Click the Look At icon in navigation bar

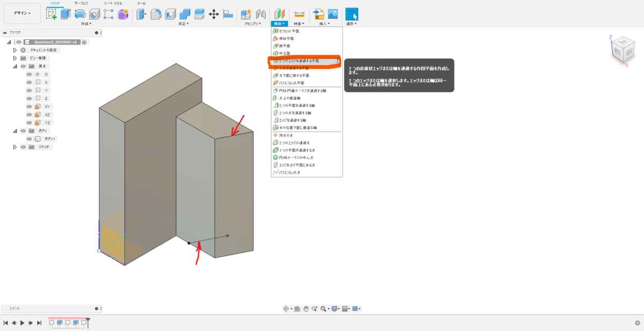click(x=297, y=309)
